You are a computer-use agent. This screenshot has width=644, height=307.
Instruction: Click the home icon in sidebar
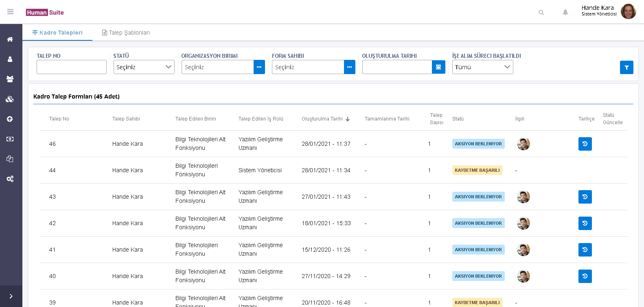click(x=10, y=39)
